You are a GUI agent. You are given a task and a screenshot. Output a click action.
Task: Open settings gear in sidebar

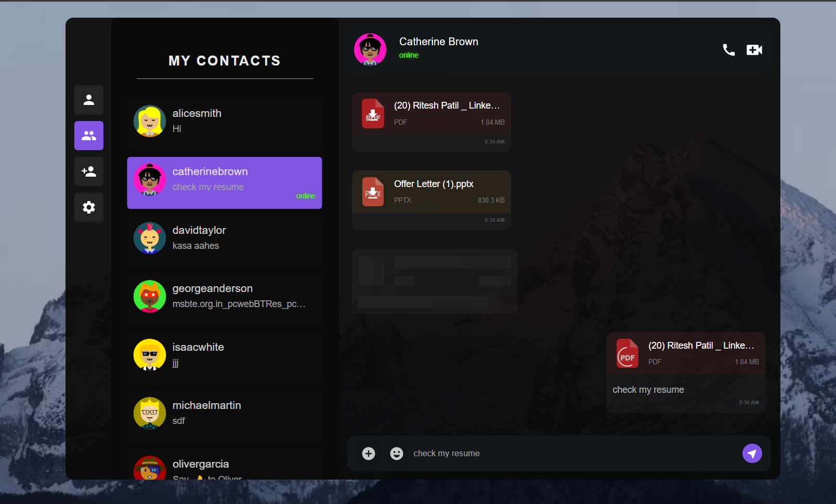(x=89, y=207)
